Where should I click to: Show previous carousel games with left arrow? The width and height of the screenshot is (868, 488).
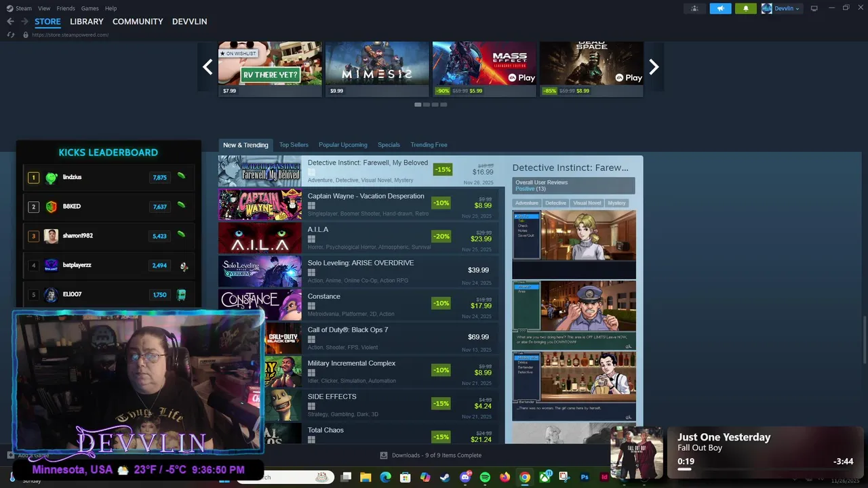pyautogui.click(x=208, y=66)
